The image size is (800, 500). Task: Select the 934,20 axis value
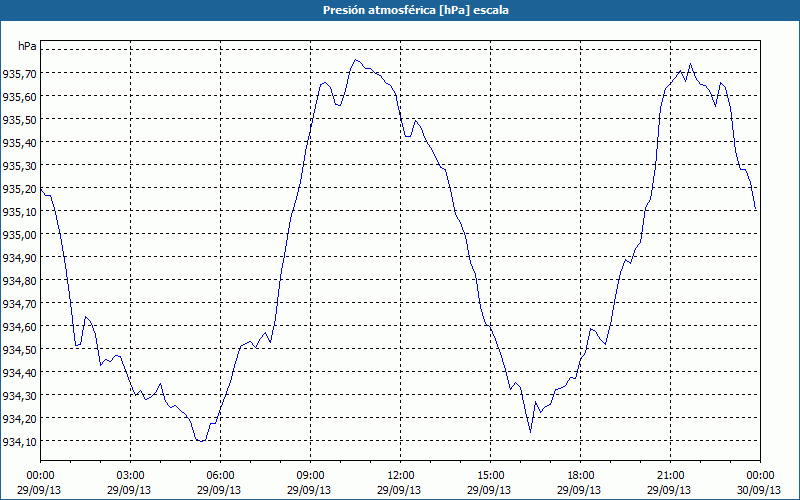(19, 418)
